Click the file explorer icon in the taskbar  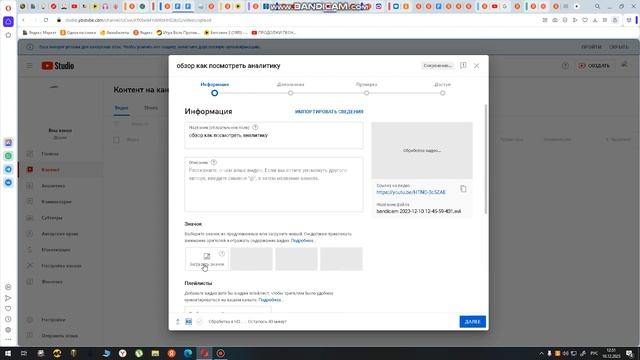pos(155,353)
